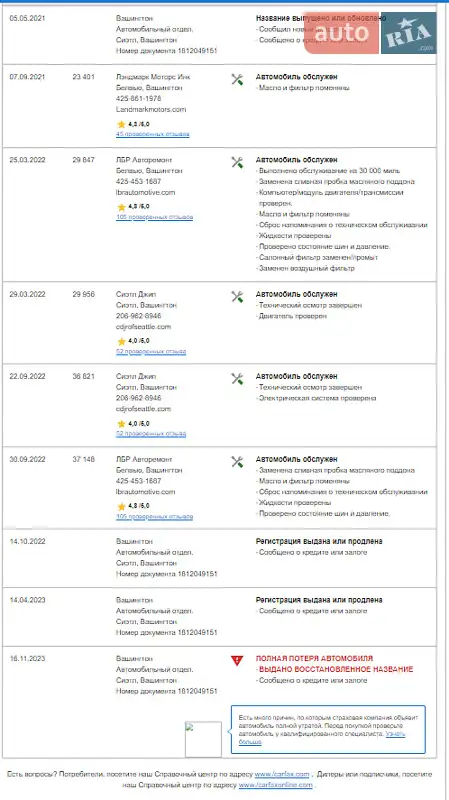The image size is (449, 800).
Task: Click the Landmarkmotors.com website text
Action: (x=151, y=109)
